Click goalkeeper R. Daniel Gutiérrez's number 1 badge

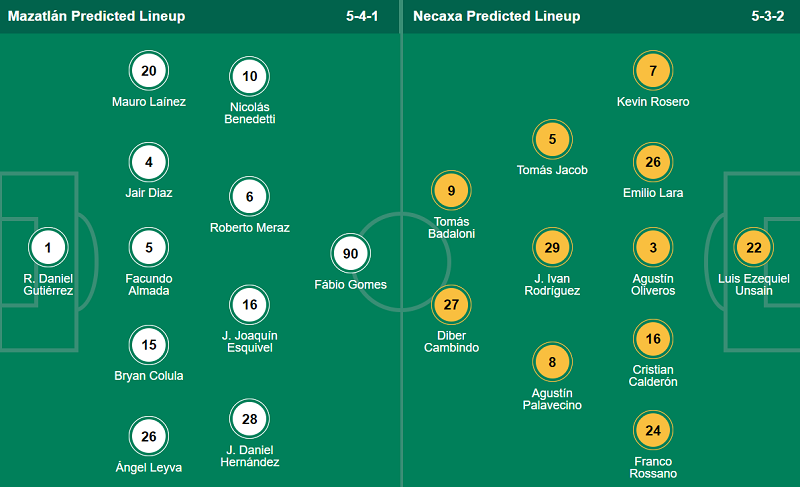point(48,246)
